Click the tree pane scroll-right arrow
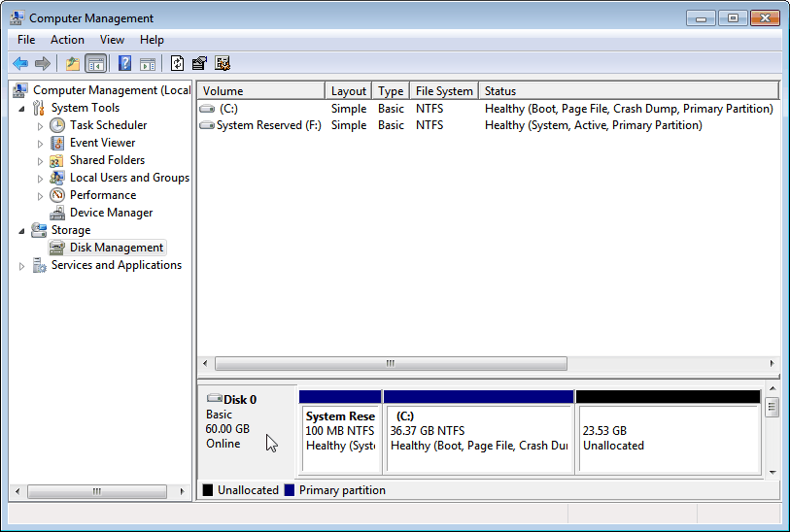Viewport: 790px width, 532px height. (182, 491)
